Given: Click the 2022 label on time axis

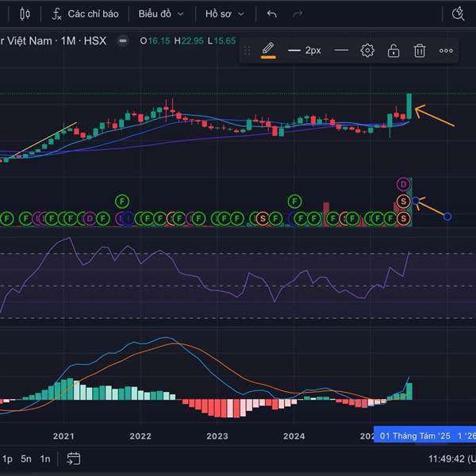Looking at the screenshot, I should [x=140, y=436].
